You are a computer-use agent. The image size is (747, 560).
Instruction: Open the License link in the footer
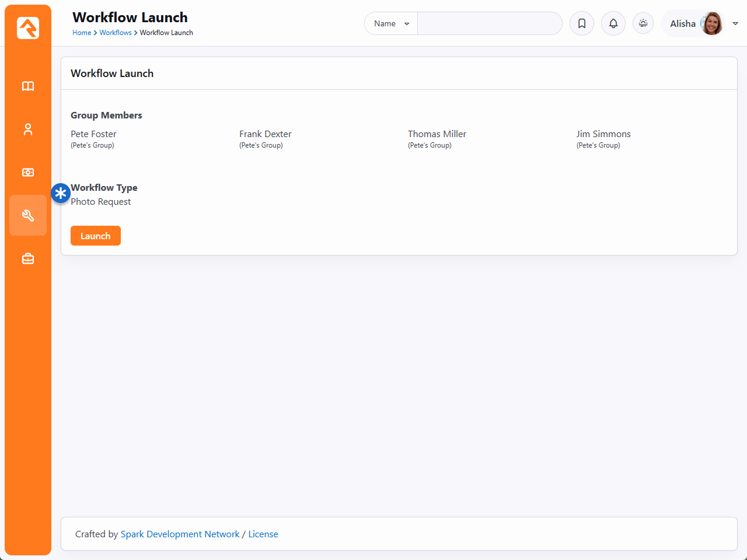pos(263,534)
